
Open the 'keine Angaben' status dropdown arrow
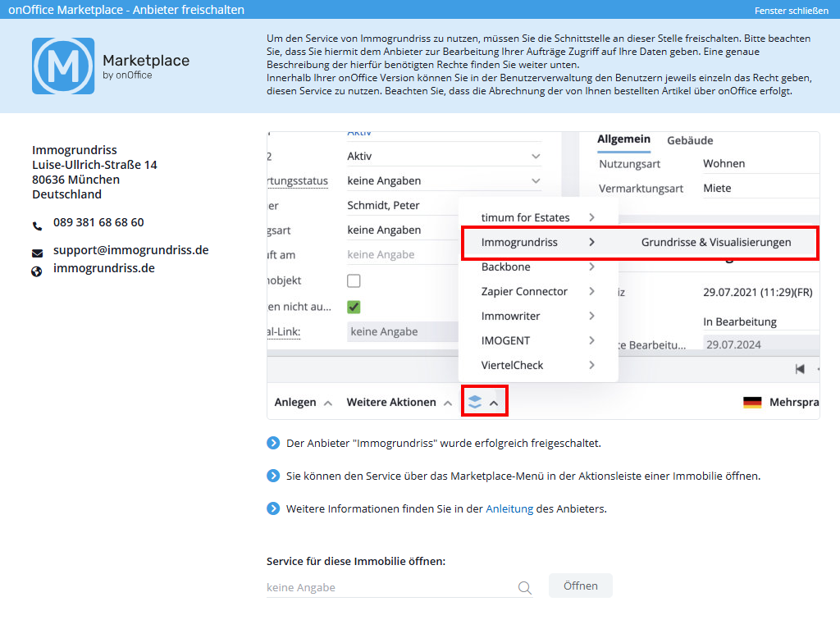point(536,181)
